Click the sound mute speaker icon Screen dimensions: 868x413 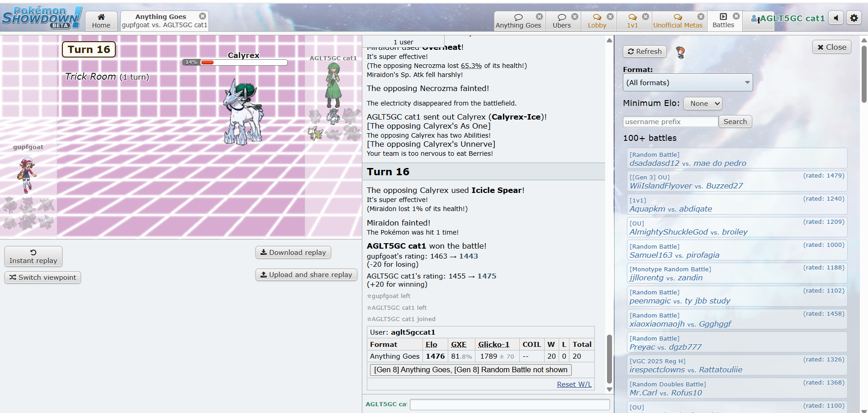(x=836, y=18)
